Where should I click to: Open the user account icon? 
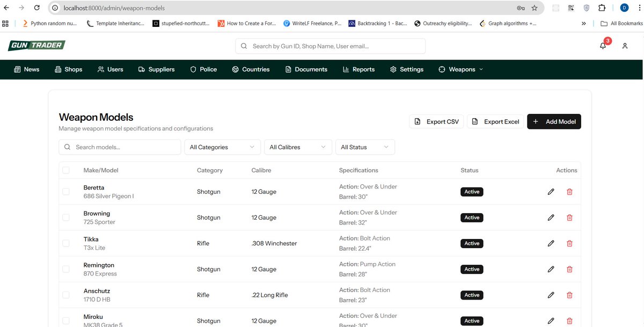625,46
